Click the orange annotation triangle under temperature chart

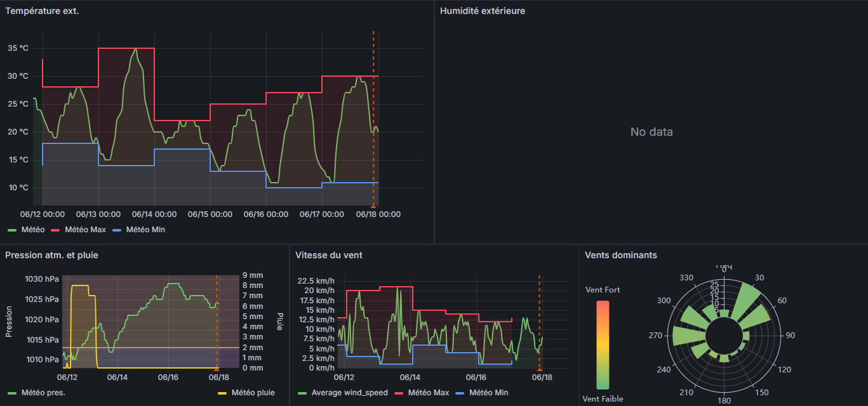tap(373, 206)
